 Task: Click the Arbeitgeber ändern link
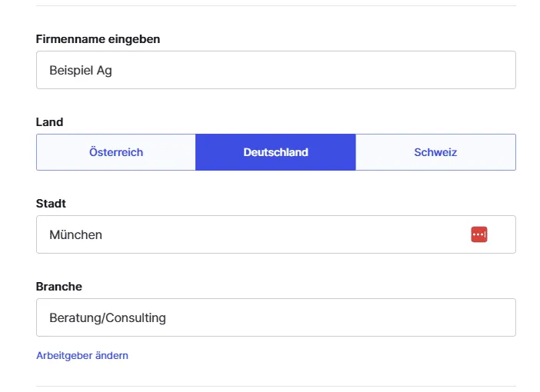82,356
